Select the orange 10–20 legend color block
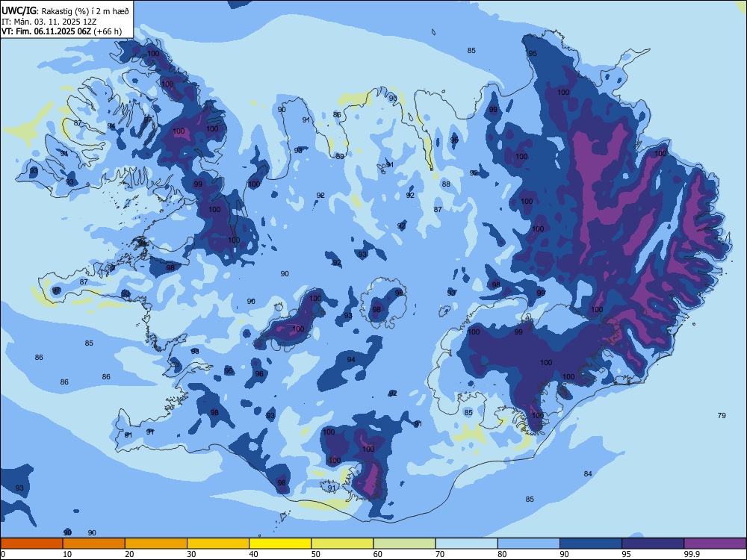Screen dimensions: 747x560 click(x=94, y=544)
